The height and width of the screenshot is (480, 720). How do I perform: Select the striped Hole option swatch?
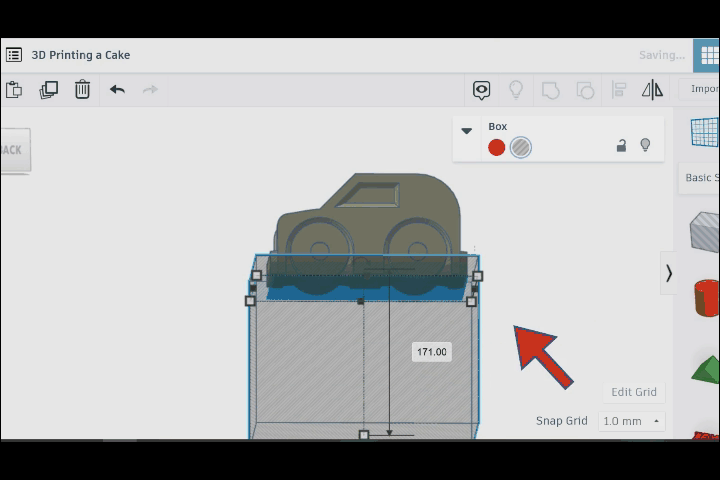tap(521, 147)
